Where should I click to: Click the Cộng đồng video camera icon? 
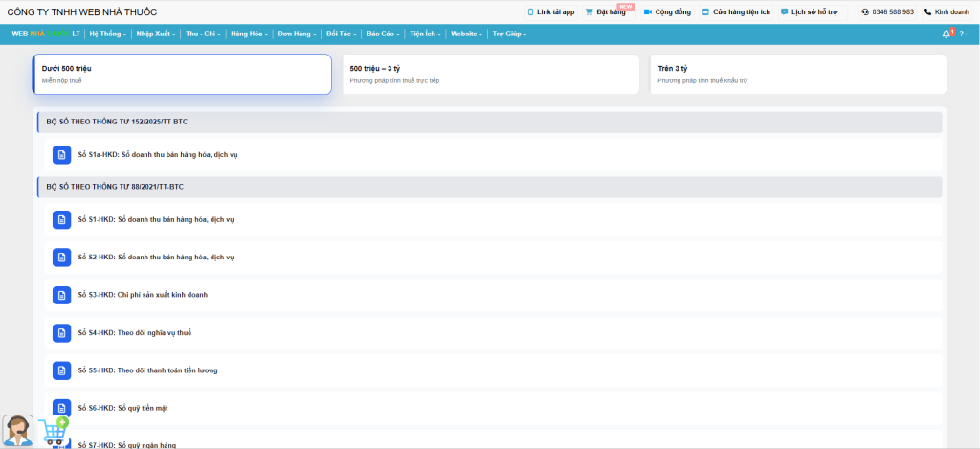pos(648,12)
